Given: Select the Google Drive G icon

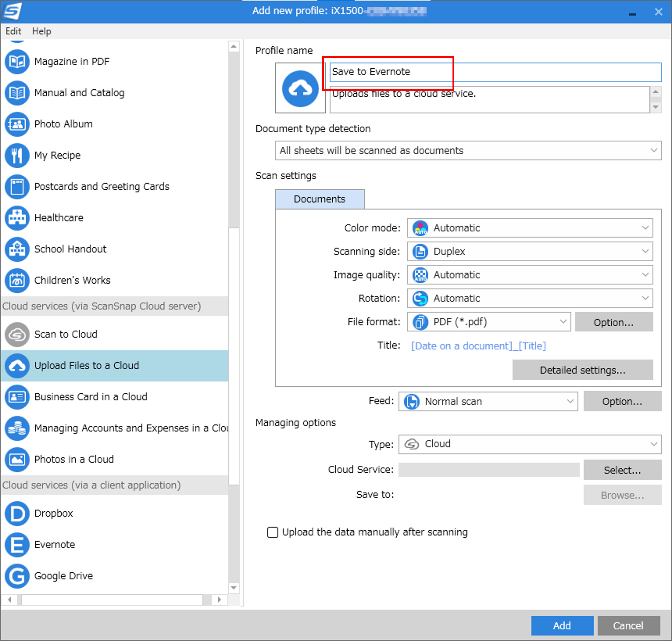Looking at the screenshot, I should [17, 576].
